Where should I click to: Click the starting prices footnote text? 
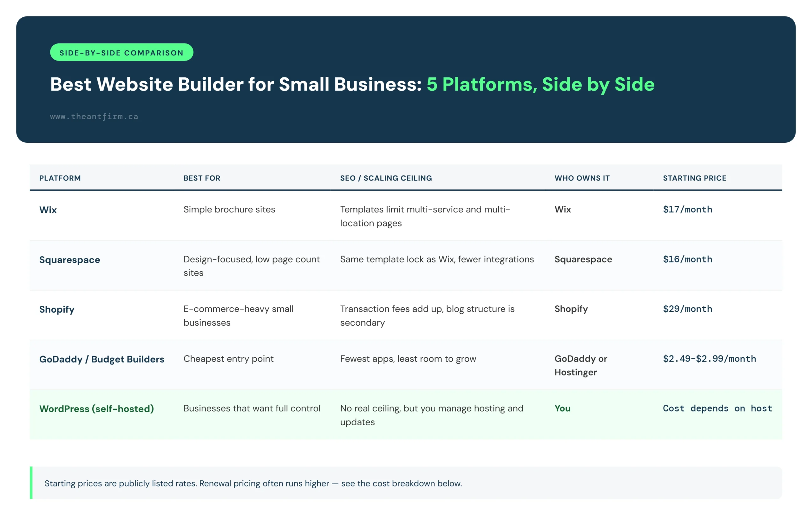coord(253,484)
